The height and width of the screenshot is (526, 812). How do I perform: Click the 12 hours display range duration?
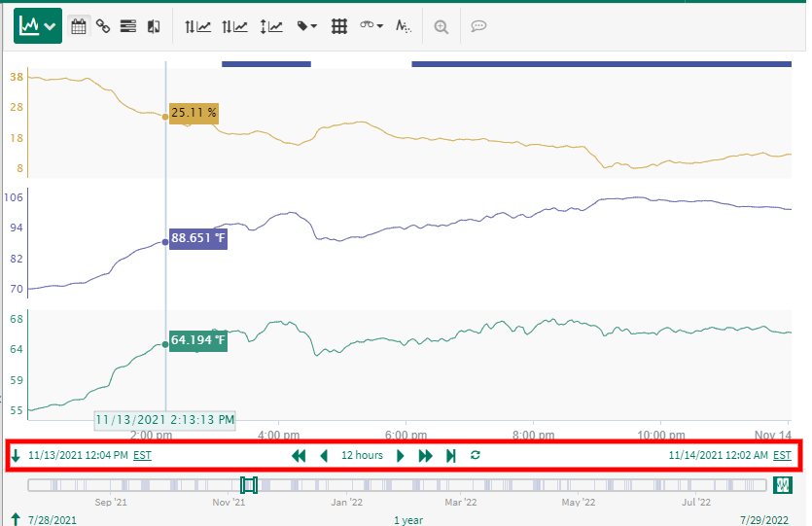click(362, 455)
